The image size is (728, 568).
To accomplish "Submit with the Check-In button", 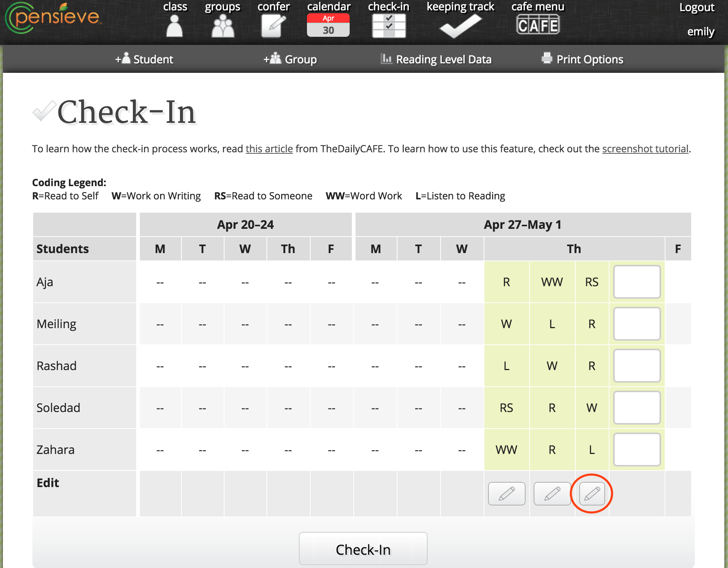I will (363, 549).
